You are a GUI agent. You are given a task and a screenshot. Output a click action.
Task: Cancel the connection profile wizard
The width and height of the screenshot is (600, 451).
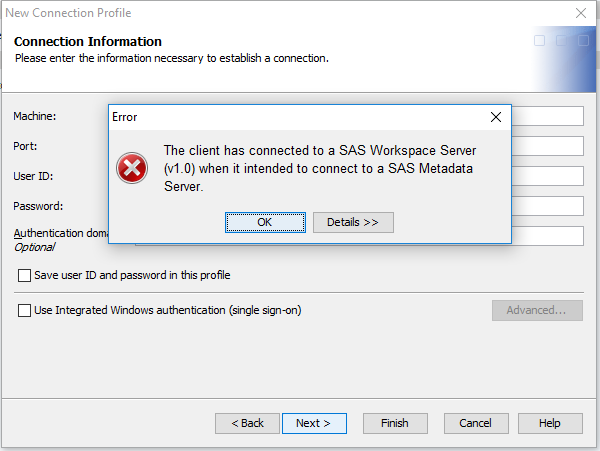(475, 423)
